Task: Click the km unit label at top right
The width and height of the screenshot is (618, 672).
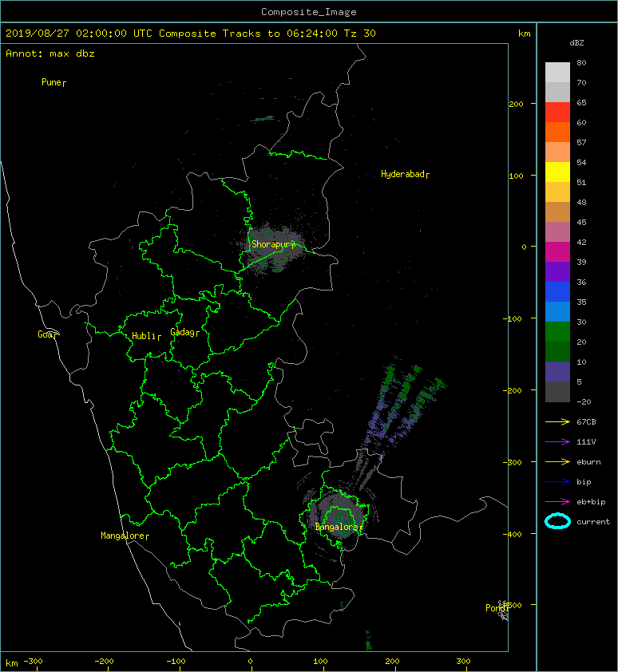Action: 524,34
